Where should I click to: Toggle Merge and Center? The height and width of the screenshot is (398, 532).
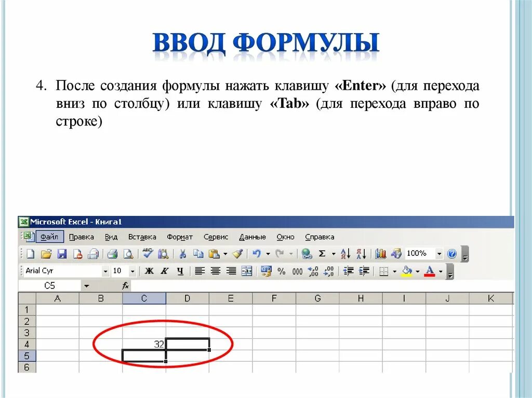point(247,271)
